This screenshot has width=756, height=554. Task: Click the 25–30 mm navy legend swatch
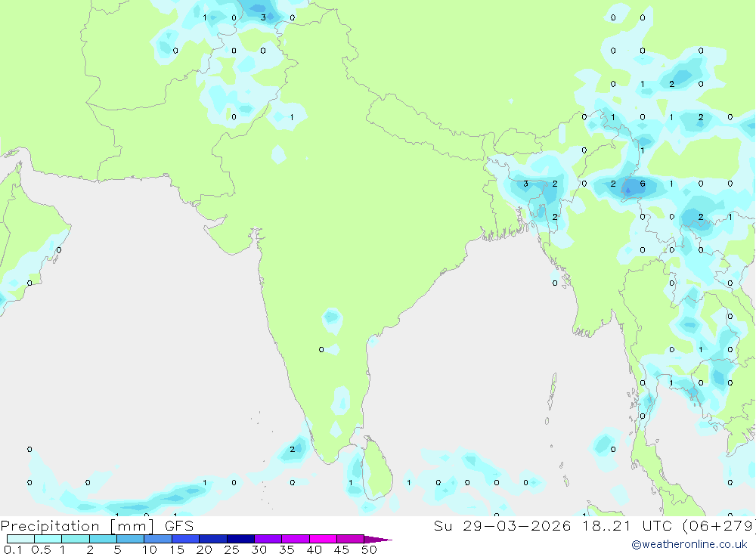click(240, 539)
